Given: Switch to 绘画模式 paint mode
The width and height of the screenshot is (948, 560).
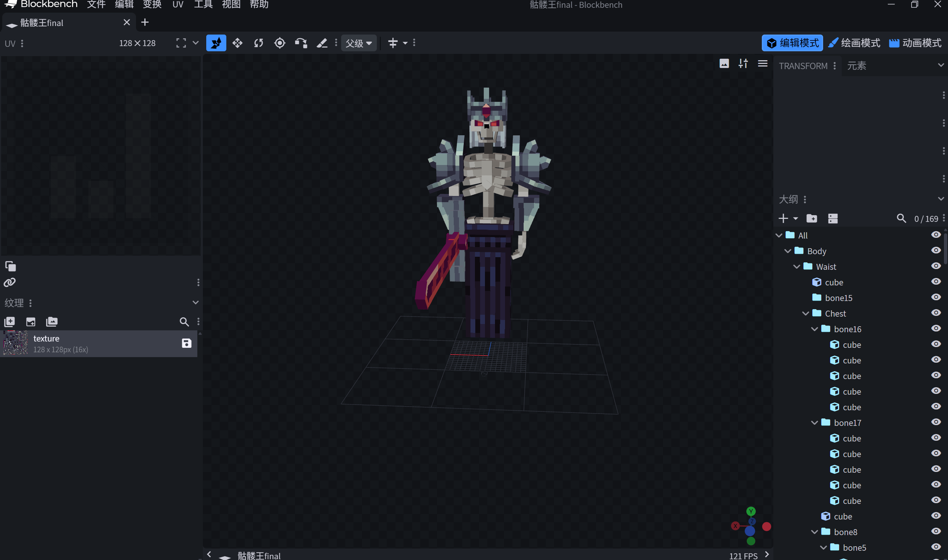Looking at the screenshot, I should point(854,43).
